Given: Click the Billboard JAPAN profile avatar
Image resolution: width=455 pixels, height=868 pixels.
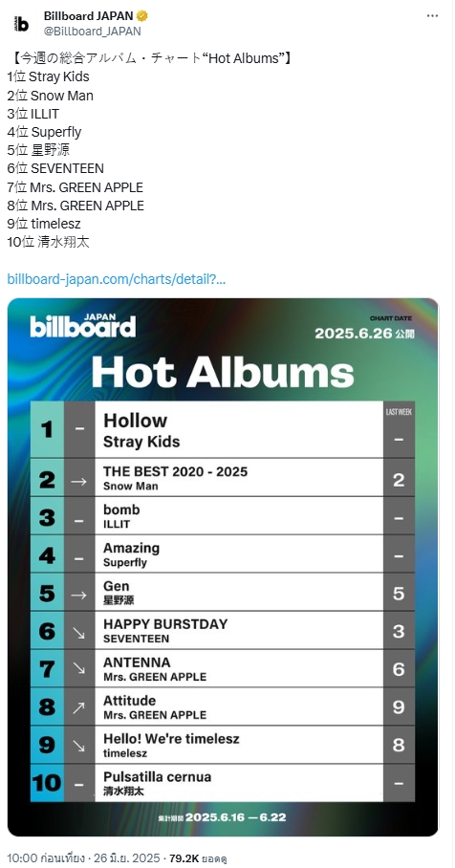Looking at the screenshot, I should coord(22,24).
